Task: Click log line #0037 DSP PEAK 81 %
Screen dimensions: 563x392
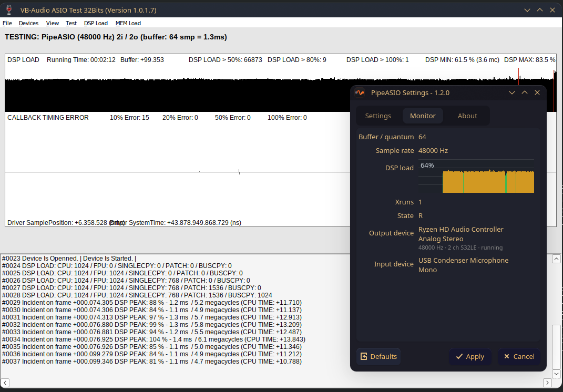Action: (152, 362)
